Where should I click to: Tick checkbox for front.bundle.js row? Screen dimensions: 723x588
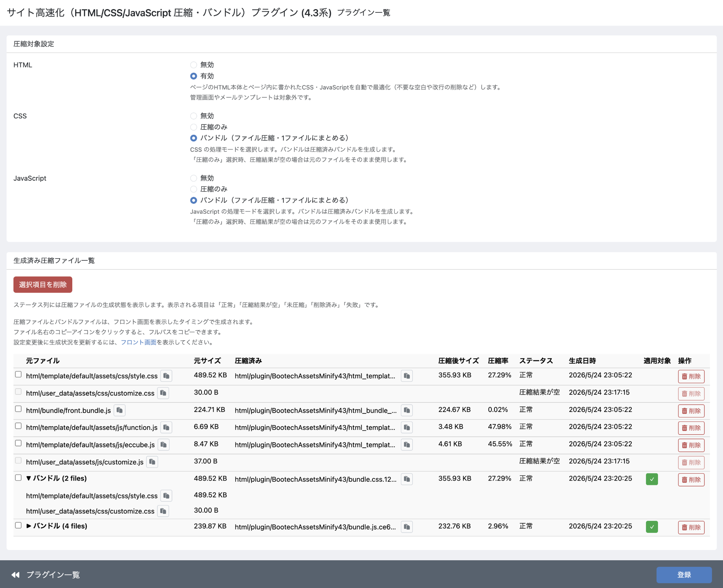click(x=18, y=409)
